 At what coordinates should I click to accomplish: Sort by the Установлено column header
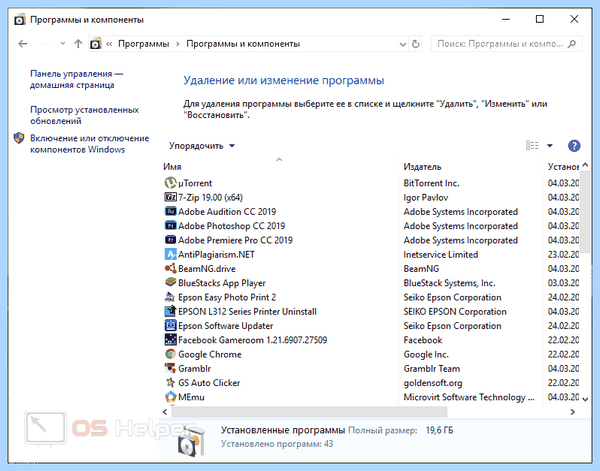click(563, 166)
